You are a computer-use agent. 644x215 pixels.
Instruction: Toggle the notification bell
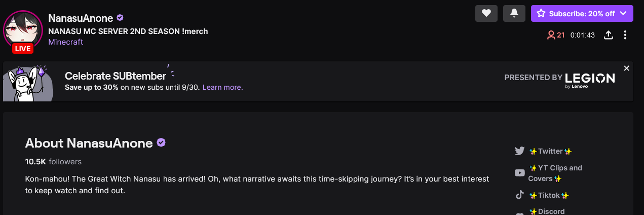[x=514, y=14]
